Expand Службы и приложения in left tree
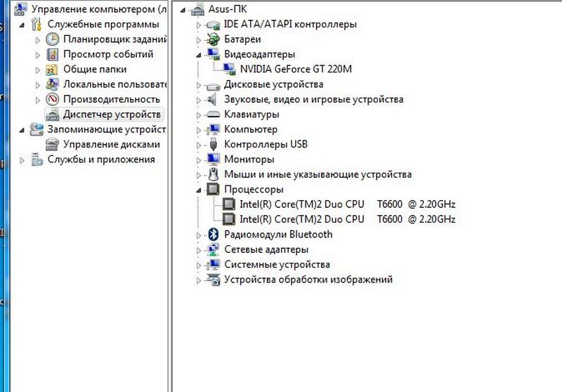The width and height of the screenshot is (562, 392). (22, 159)
